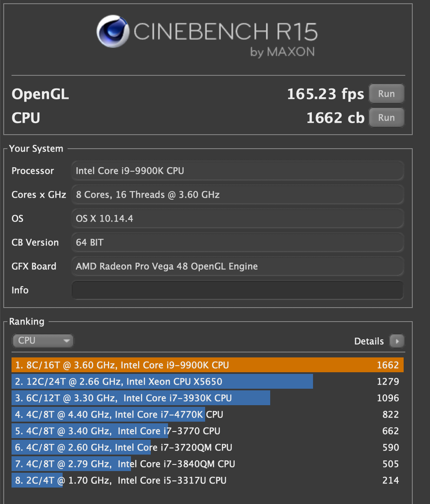Viewport: 430px width, 504px height.
Task: Click the GFX Board Vega 48 field
Action: point(238,266)
